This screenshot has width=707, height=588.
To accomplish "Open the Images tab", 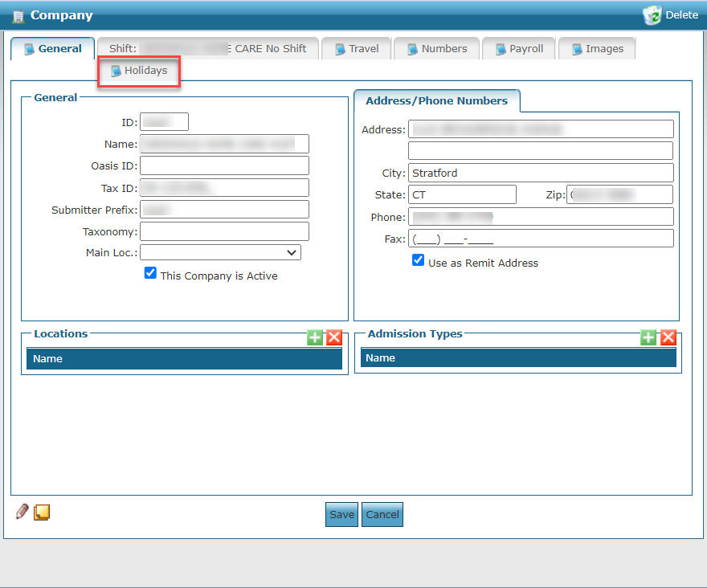I will (597, 49).
